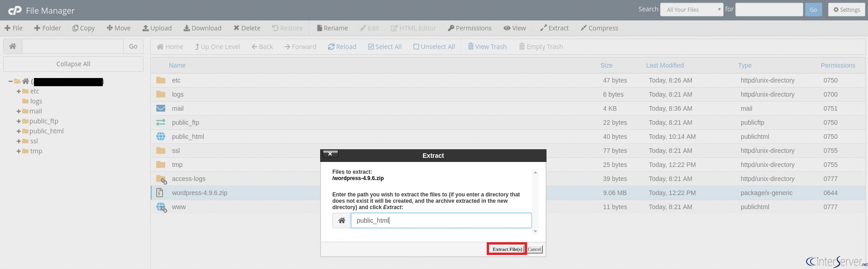Image resolution: width=868 pixels, height=269 pixels.
Task: Sort by Permissions column header
Action: (x=838, y=65)
